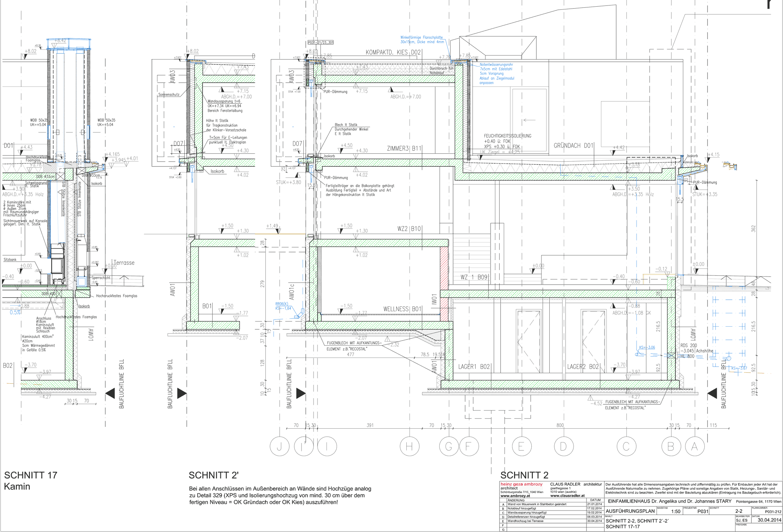Click the dimension value '800' on the bottom chain
Screen dimensions: 783x532
pos(560,425)
